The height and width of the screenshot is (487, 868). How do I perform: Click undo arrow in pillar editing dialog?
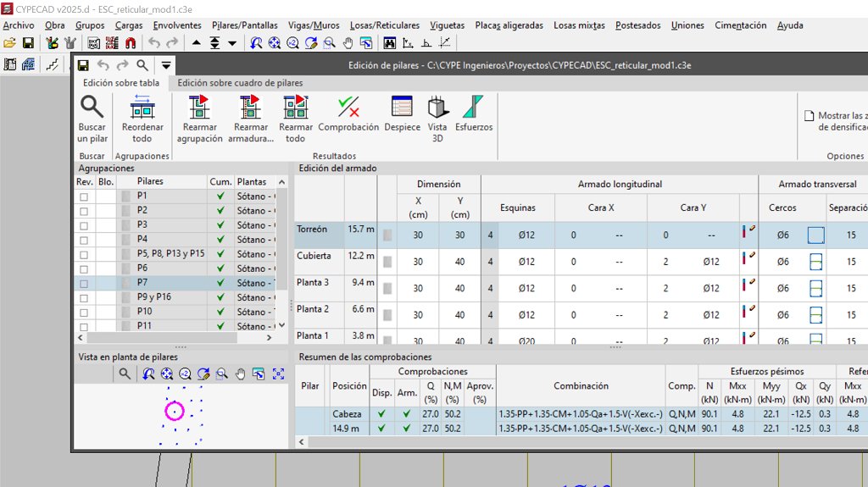tap(103, 65)
